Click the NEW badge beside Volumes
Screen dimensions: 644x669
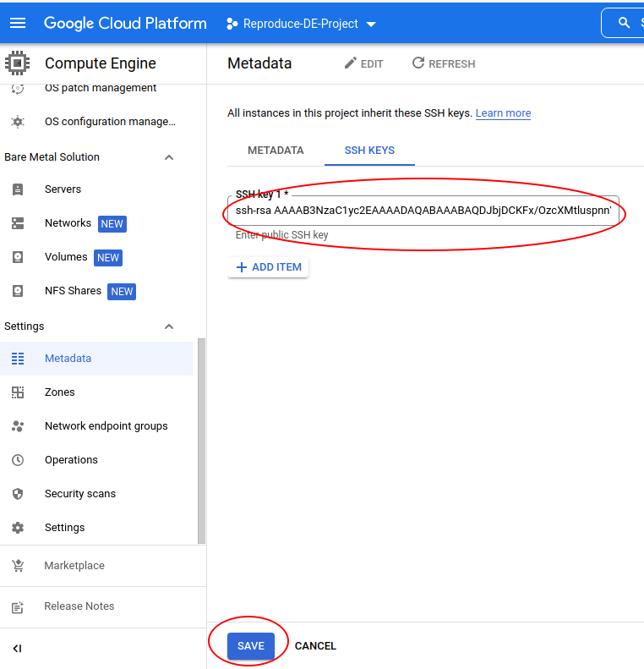(108, 258)
